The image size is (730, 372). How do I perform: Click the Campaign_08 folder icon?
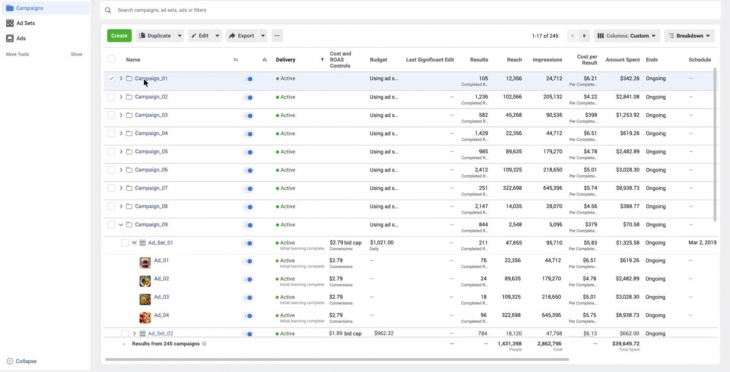(129, 206)
